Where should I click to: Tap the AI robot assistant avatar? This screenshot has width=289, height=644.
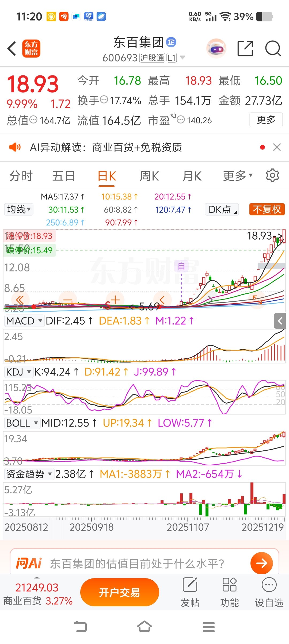tap(216, 49)
